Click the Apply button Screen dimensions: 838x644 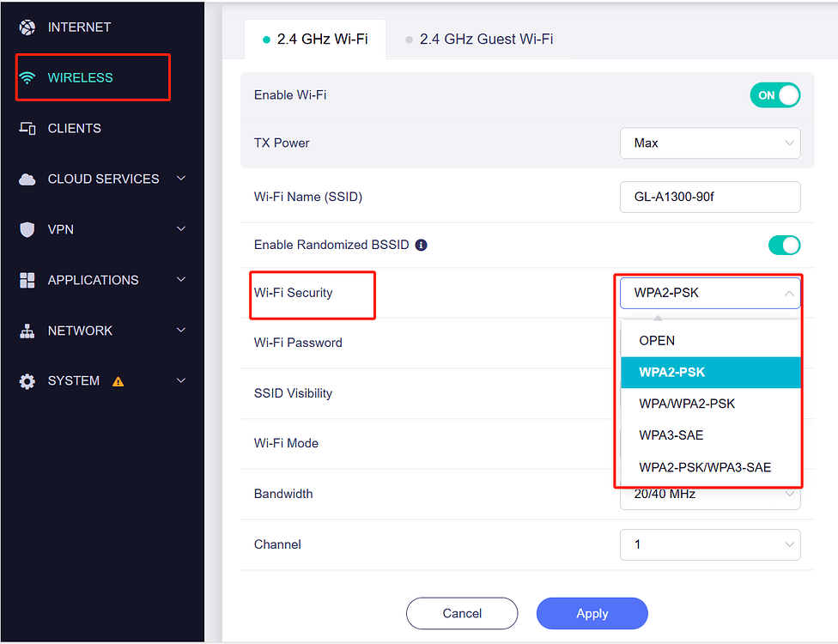point(592,614)
